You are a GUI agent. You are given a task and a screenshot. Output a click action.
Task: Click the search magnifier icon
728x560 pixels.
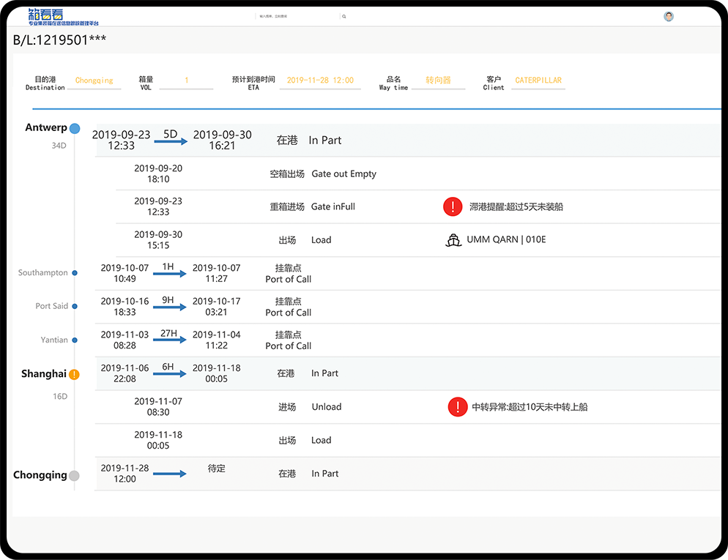click(344, 16)
